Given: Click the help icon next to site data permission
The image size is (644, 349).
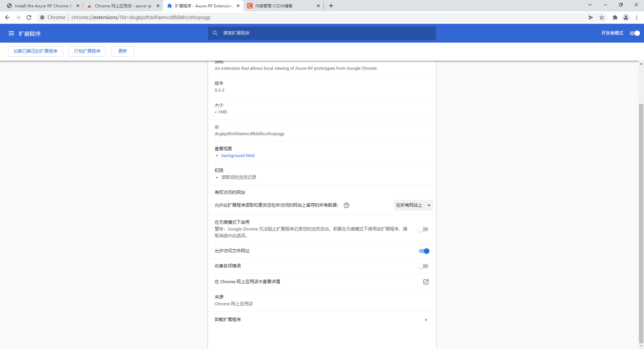Looking at the screenshot, I should (346, 205).
